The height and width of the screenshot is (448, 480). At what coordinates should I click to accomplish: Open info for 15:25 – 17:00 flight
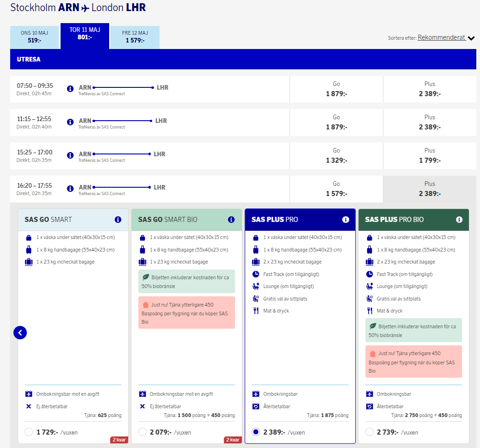70,155
